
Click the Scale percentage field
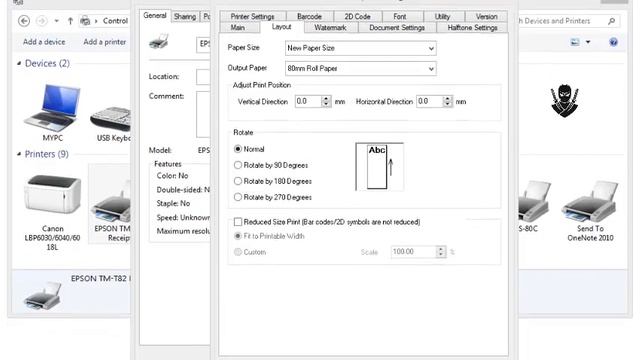(x=413, y=252)
